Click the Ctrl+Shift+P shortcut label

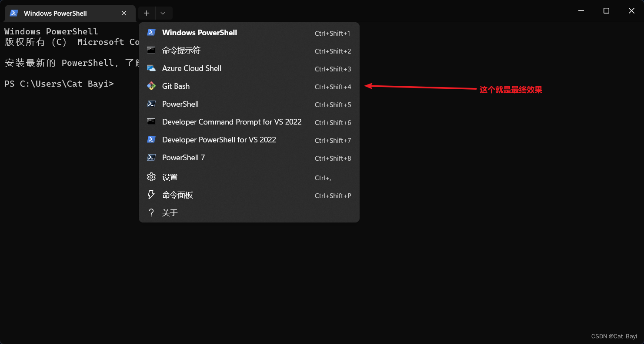333,196
